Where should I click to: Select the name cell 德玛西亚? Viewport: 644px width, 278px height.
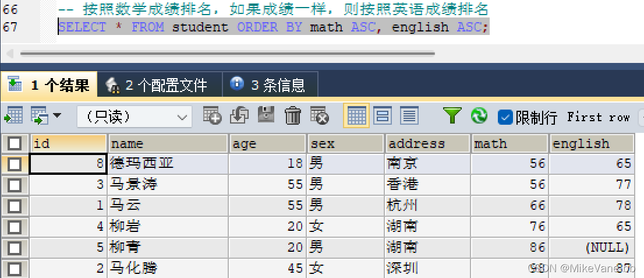[168, 164]
